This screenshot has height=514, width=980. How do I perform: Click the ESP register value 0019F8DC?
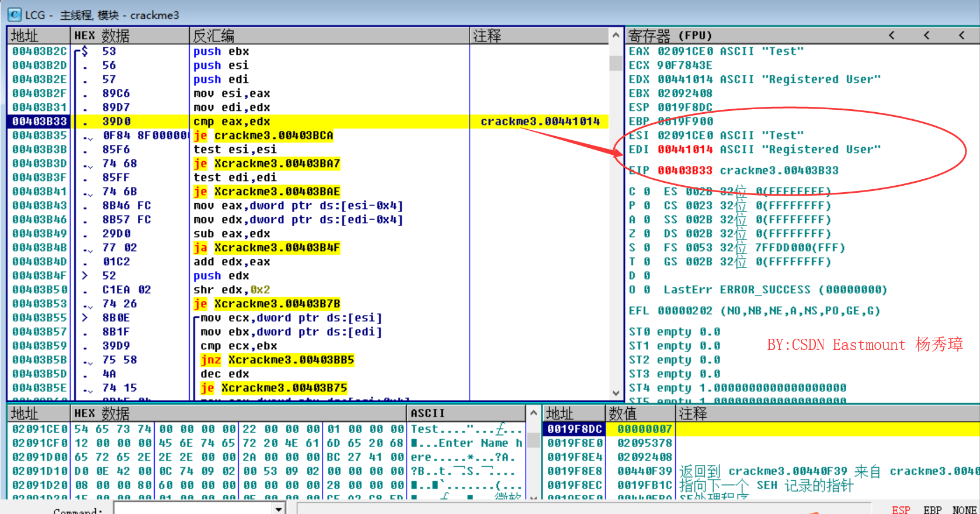(x=685, y=107)
